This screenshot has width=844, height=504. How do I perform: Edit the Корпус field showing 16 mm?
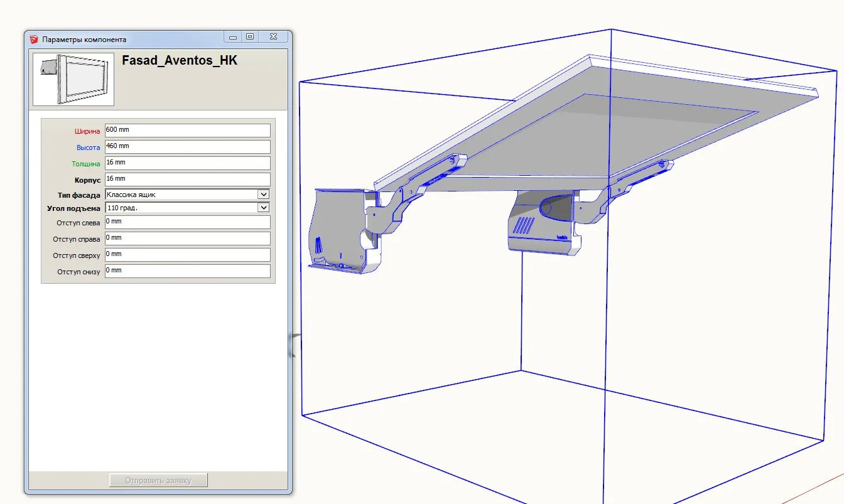point(187,179)
